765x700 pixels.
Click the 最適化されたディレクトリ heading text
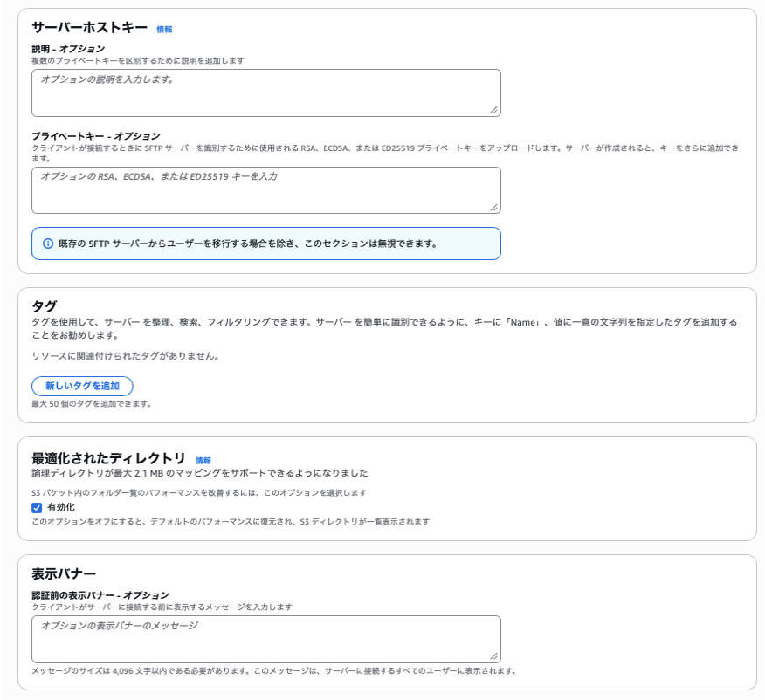pyautogui.click(x=109, y=458)
